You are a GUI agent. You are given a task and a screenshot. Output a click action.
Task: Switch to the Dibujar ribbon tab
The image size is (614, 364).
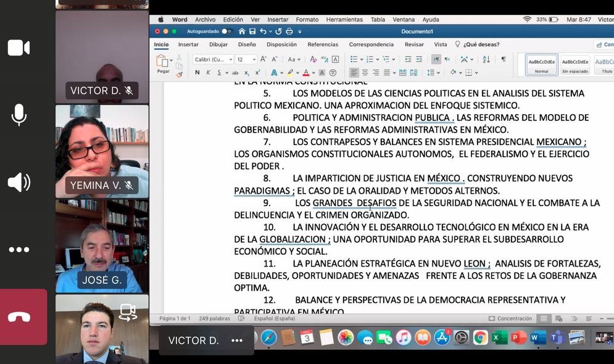click(x=218, y=44)
